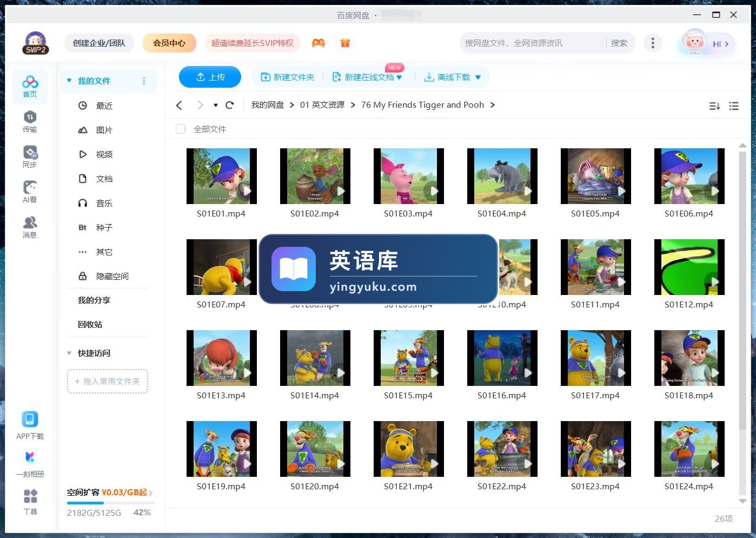This screenshot has height=538, width=756.
Task: Open the 工具 tools icon
Action: pyautogui.click(x=30, y=502)
